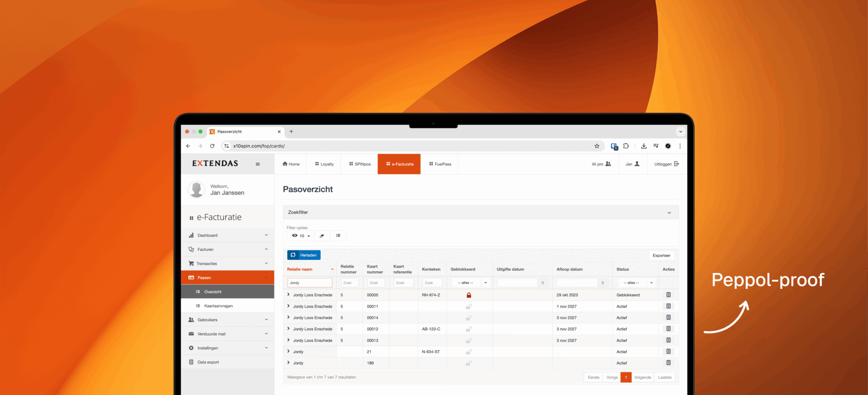Toggle the unlocked padlock for card 00012
The height and width of the screenshot is (395, 868).
tap(469, 329)
